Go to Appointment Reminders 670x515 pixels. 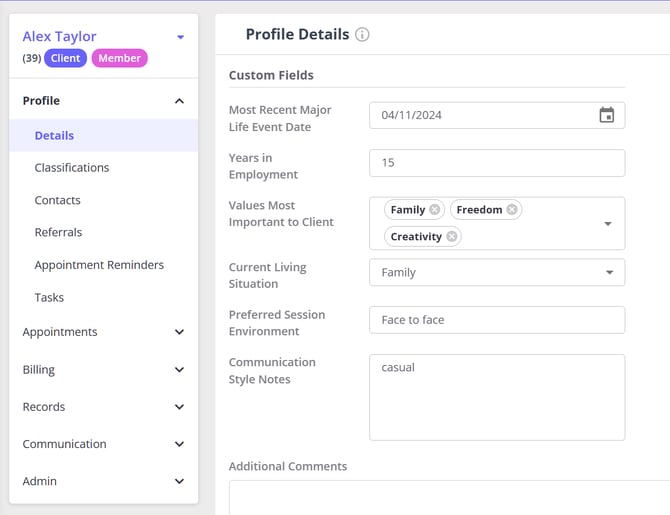coord(99,265)
